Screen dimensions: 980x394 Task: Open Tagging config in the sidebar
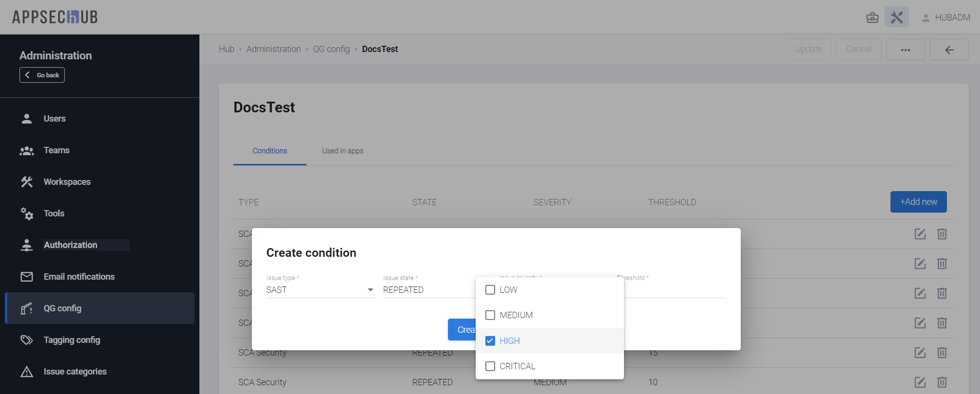[x=71, y=340]
